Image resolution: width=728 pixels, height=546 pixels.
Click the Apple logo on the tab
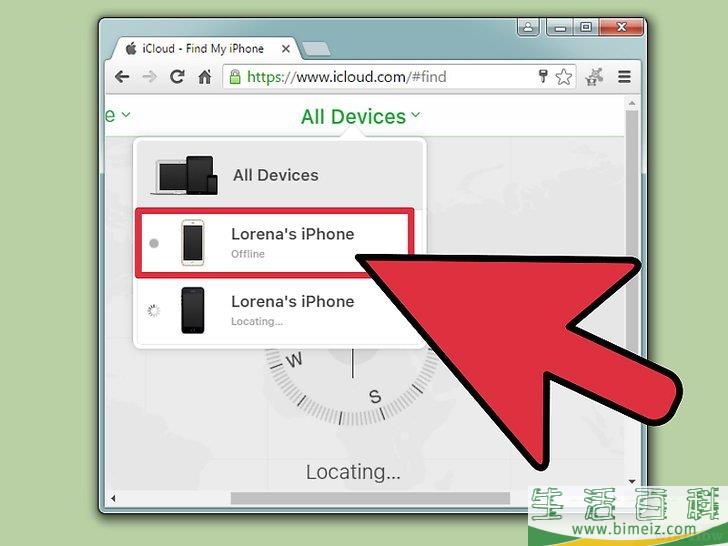tap(131, 48)
